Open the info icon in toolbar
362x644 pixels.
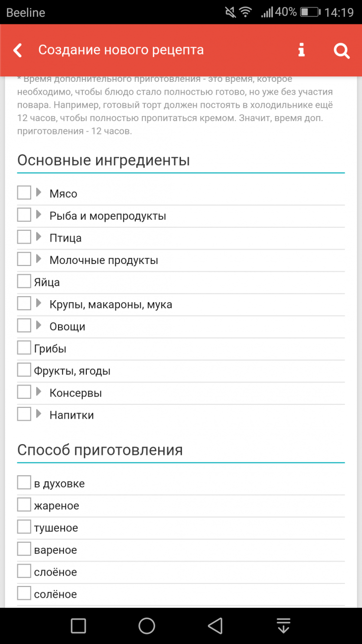tap(301, 50)
